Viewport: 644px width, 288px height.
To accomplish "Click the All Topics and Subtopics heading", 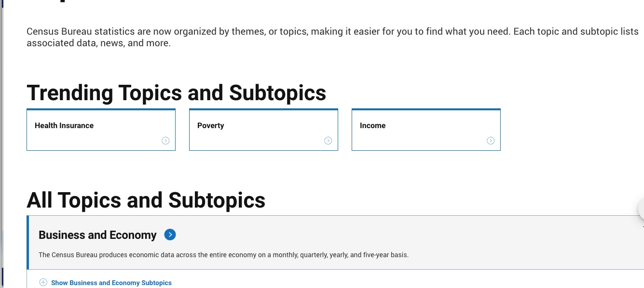I will pos(146,200).
